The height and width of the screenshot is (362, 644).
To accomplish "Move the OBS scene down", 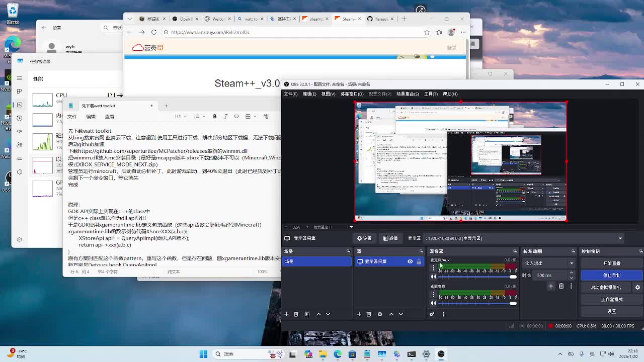I will pos(328,314).
